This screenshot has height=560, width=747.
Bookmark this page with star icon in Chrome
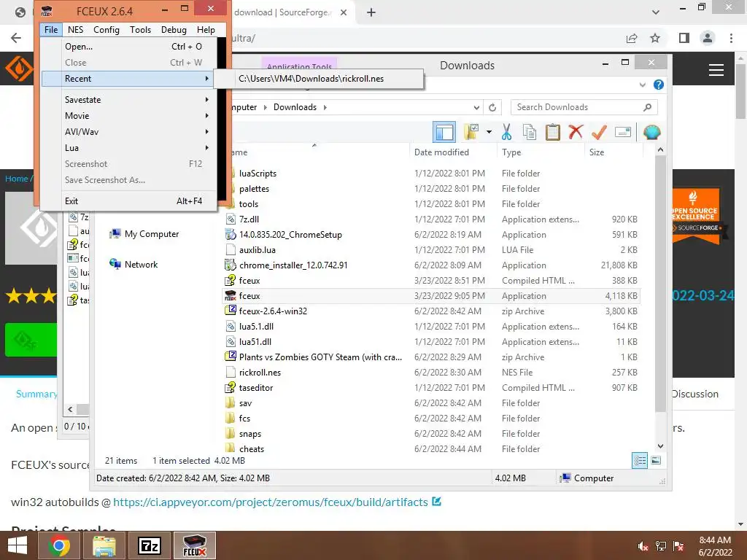pos(655,38)
